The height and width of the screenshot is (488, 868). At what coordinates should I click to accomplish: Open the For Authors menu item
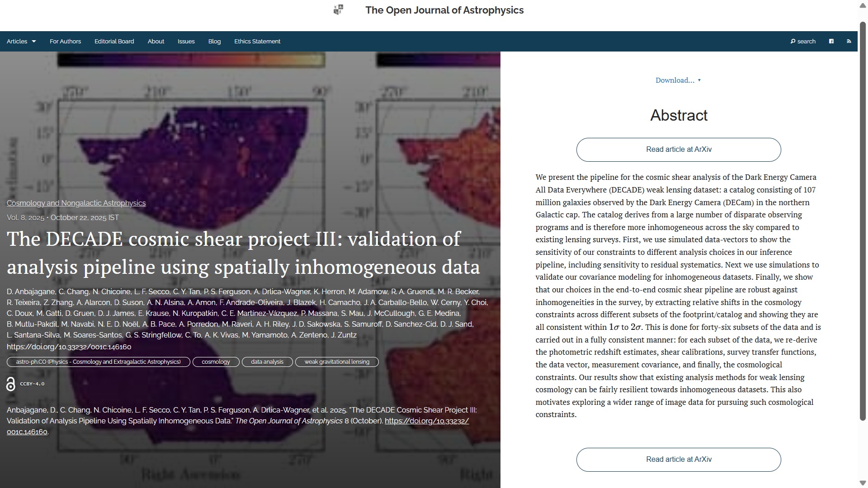(65, 41)
